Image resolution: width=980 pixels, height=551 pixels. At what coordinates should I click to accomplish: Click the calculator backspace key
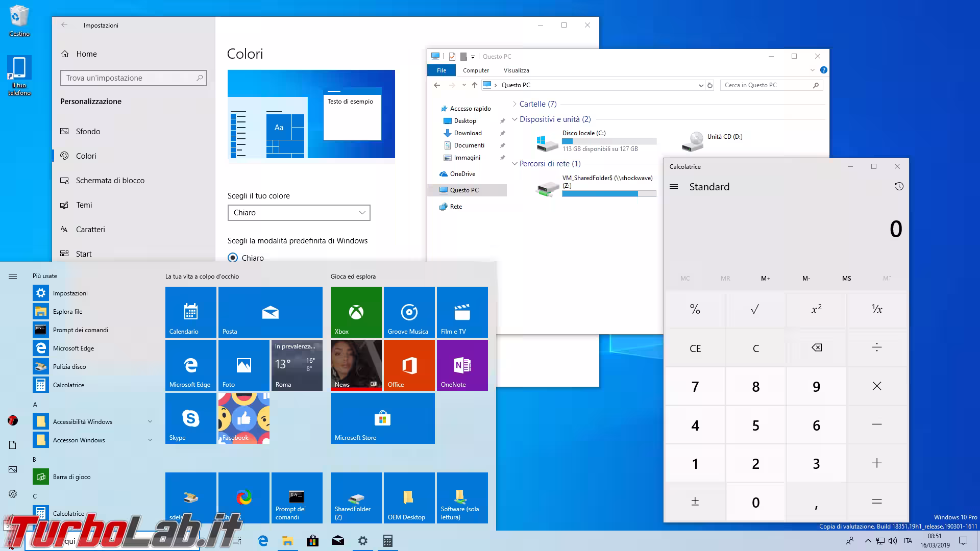coord(816,348)
